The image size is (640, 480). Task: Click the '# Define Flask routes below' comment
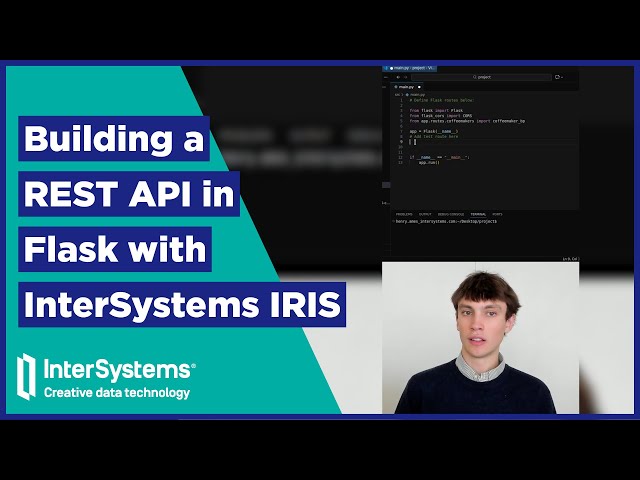(442, 100)
